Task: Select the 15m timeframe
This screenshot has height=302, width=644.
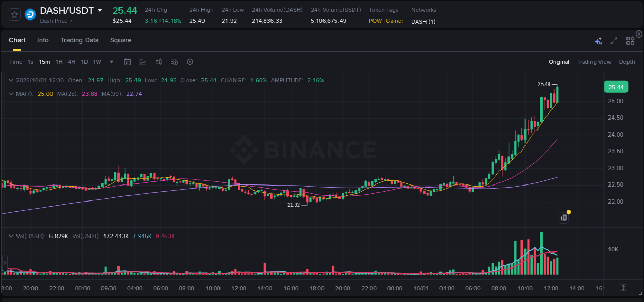Action: 44,62
